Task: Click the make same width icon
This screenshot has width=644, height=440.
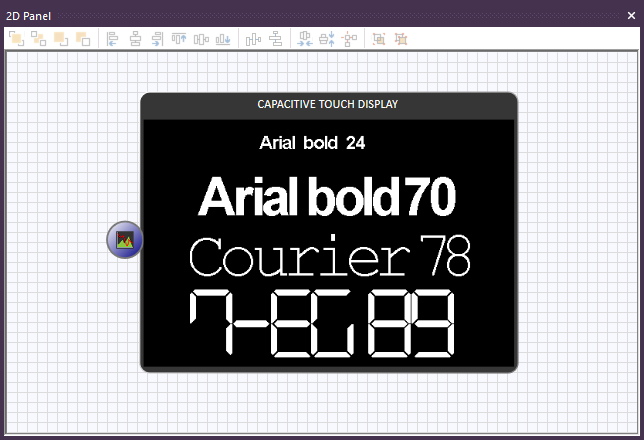Action: (304, 39)
